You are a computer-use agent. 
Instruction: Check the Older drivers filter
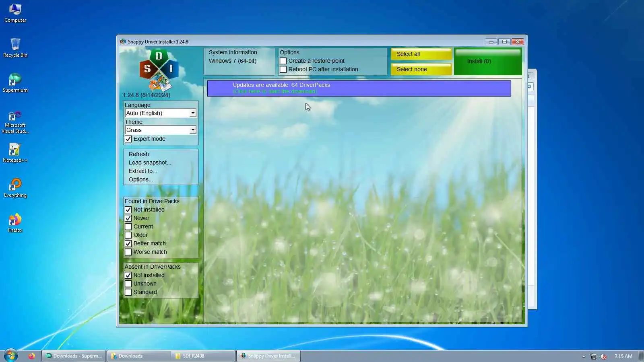(128, 235)
